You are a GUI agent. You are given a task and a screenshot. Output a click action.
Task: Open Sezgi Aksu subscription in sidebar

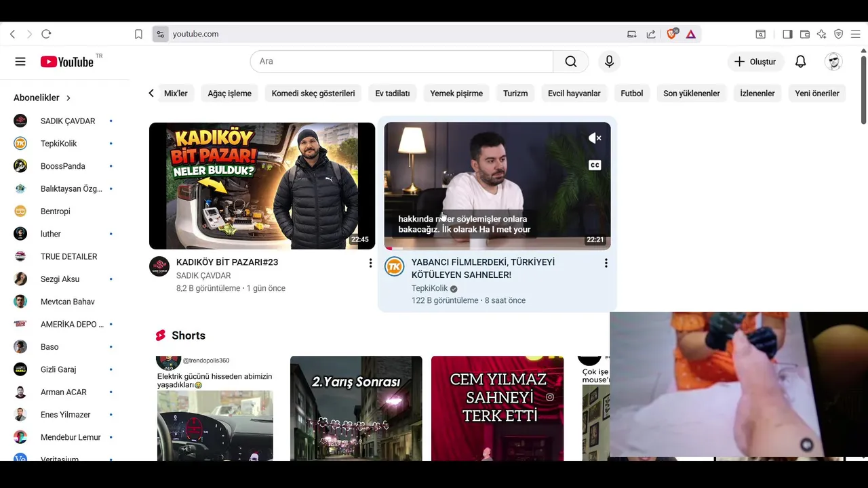(64, 279)
